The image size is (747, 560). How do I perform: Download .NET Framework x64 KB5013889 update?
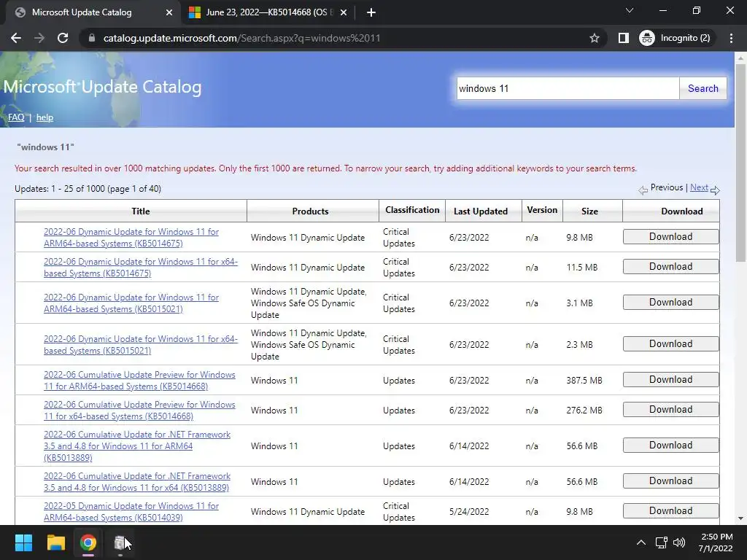point(671,481)
